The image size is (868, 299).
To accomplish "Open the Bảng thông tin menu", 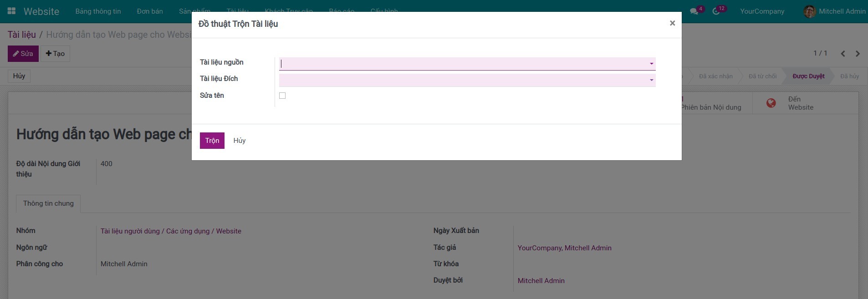I will (x=98, y=11).
